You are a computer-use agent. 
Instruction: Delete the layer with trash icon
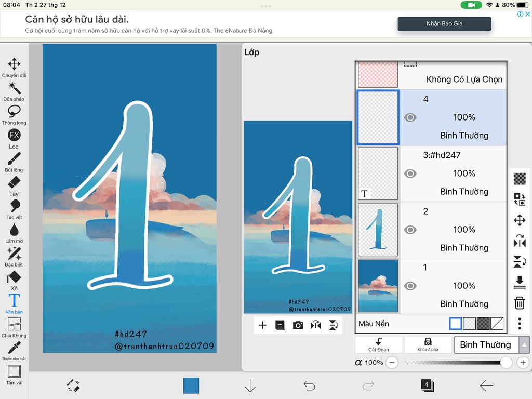coord(520,303)
